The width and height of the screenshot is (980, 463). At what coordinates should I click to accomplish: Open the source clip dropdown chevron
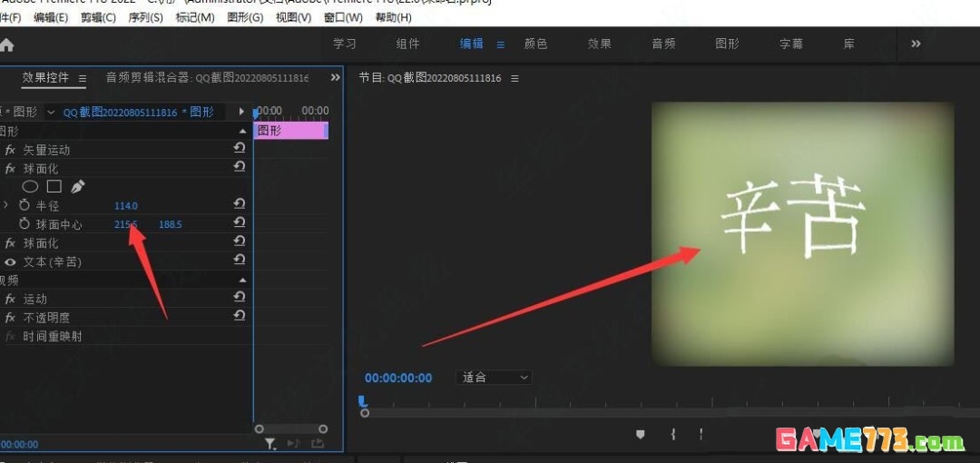50,113
